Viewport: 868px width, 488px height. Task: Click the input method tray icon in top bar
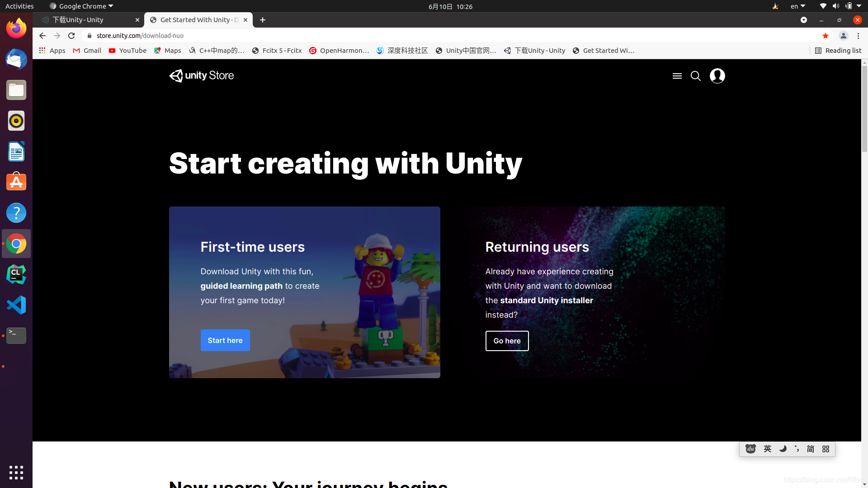[775, 6]
